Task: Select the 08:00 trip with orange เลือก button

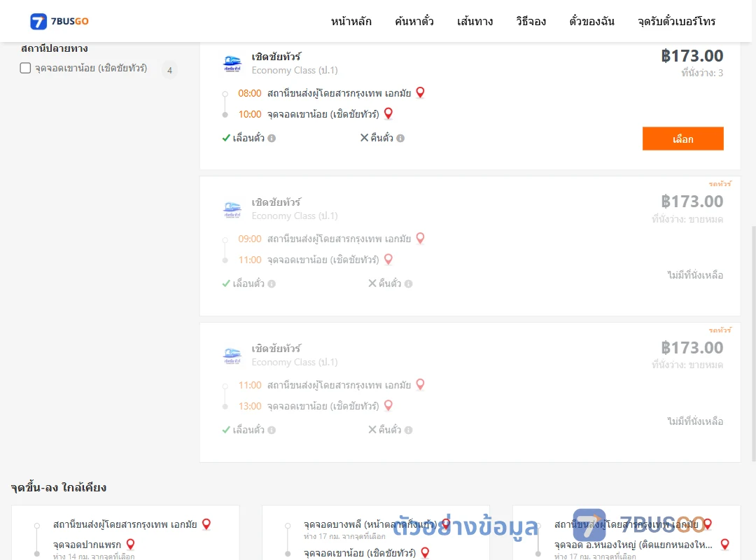Action: pyautogui.click(x=682, y=139)
